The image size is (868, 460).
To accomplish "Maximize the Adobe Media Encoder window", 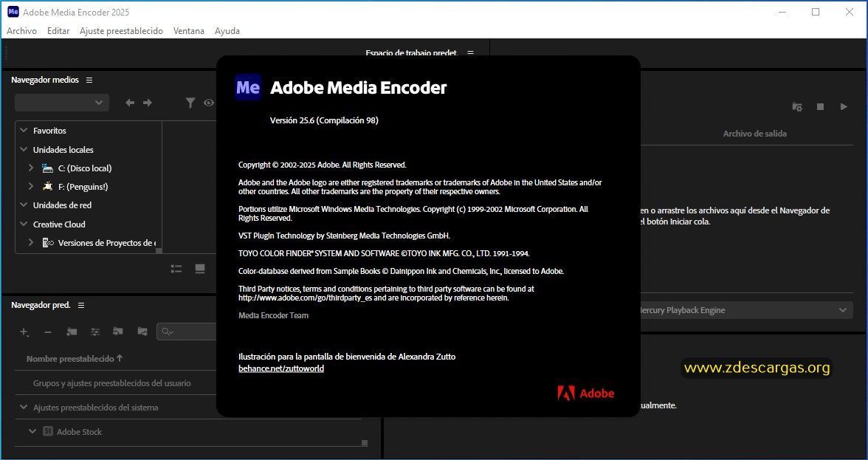I will pyautogui.click(x=816, y=12).
